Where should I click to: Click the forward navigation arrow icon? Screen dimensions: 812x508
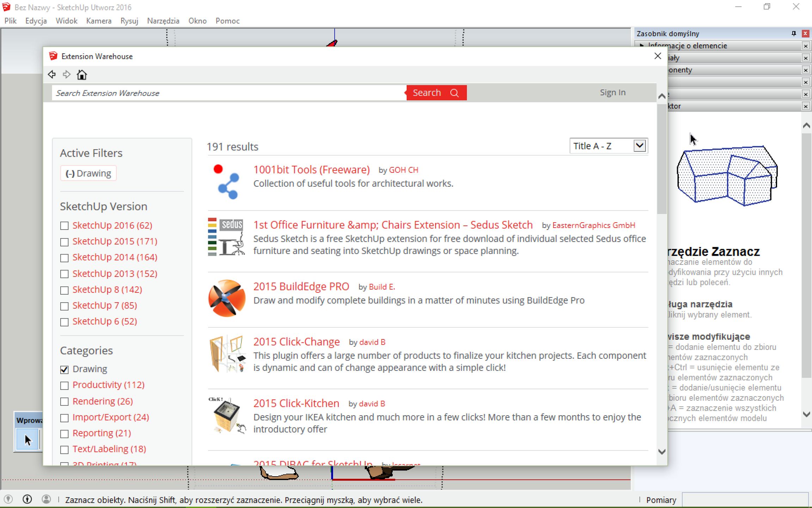[x=67, y=74]
